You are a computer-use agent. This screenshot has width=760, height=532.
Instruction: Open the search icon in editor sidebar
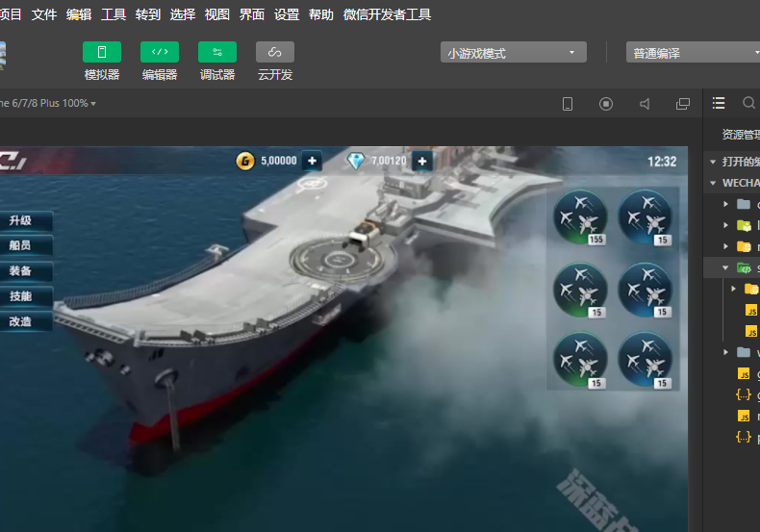click(748, 103)
